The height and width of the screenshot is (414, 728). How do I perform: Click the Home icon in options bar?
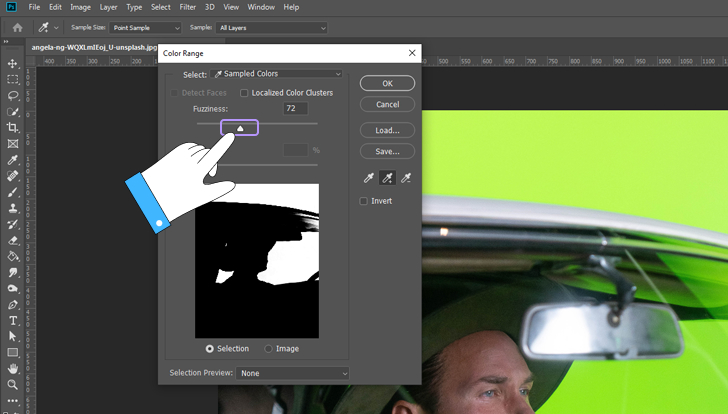(18, 28)
